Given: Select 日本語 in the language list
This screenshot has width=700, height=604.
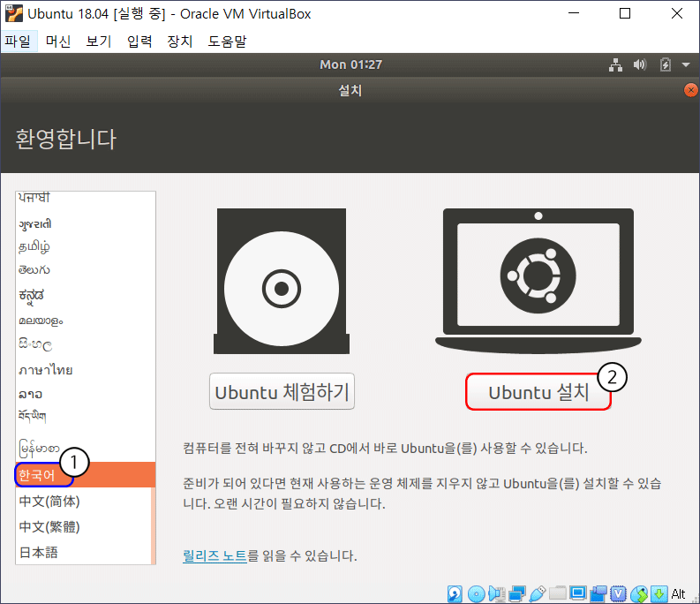Looking at the screenshot, I should pos(83,552).
